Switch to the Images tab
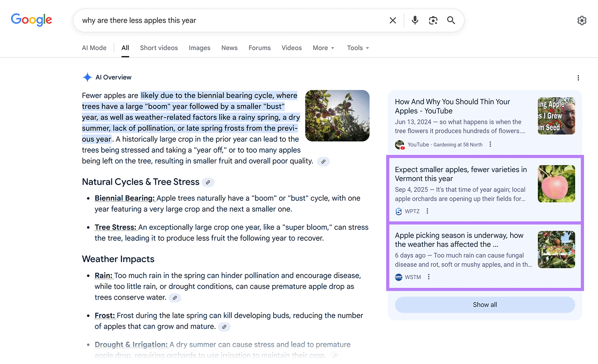598x364 pixels. click(199, 48)
